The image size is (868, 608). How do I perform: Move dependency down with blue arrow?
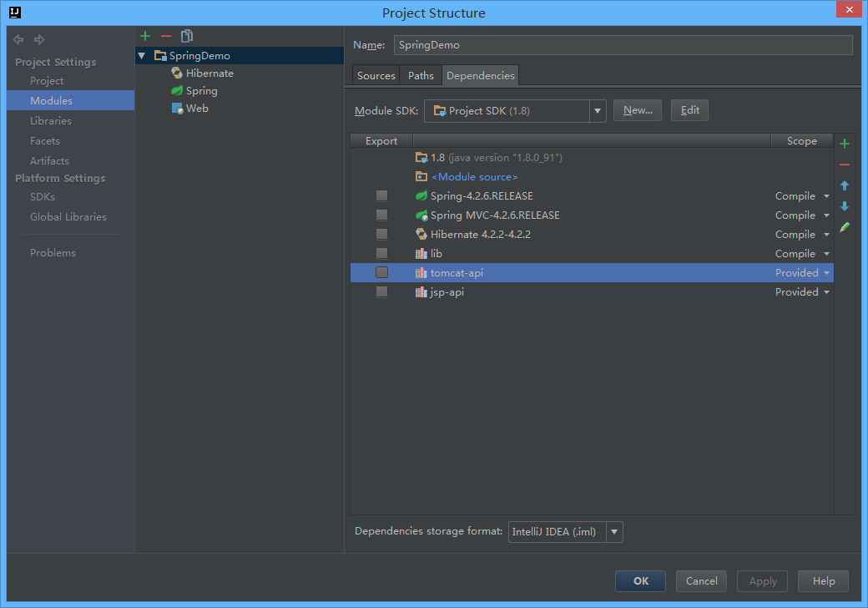845,206
